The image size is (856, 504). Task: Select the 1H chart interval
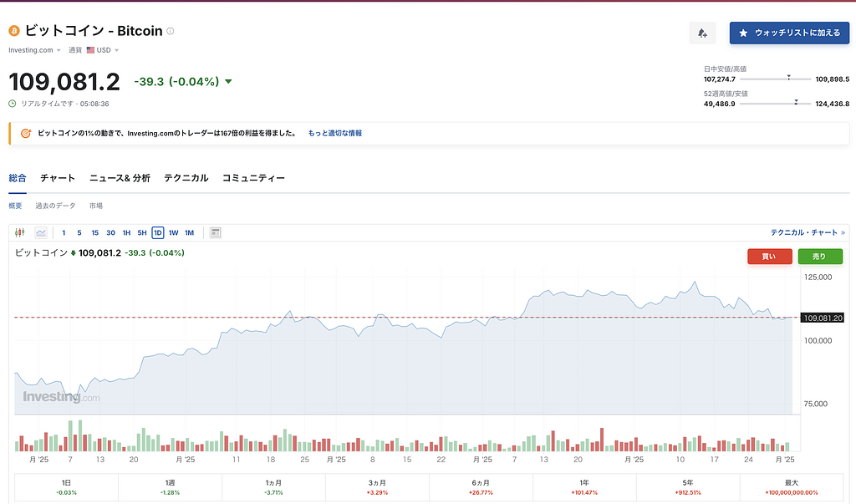[x=126, y=232]
